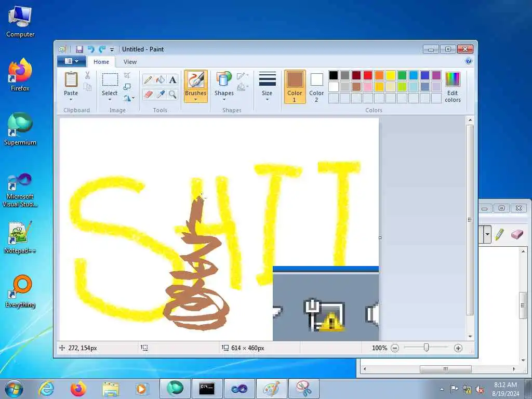Click the Resize icon in Image group
Viewport: 532px width, 399px height.
[x=127, y=87]
